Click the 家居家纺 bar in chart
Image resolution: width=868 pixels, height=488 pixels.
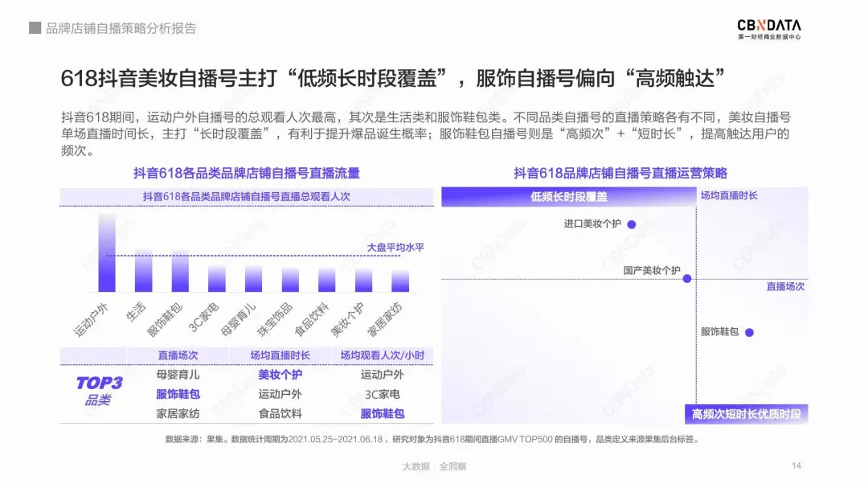pos(400,281)
